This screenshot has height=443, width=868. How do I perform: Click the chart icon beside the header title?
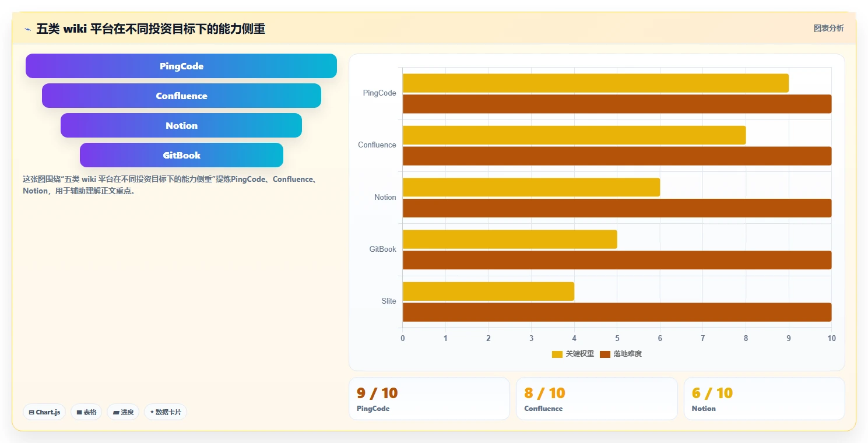[27, 29]
